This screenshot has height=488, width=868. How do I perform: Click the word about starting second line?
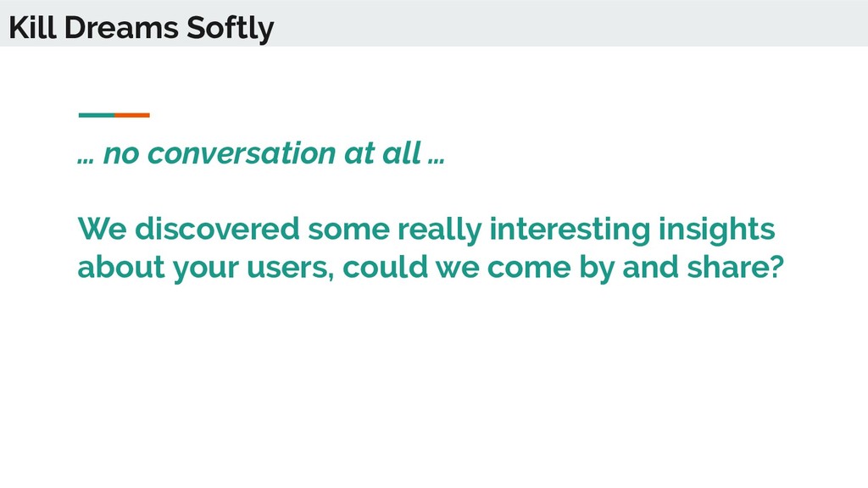(121, 267)
